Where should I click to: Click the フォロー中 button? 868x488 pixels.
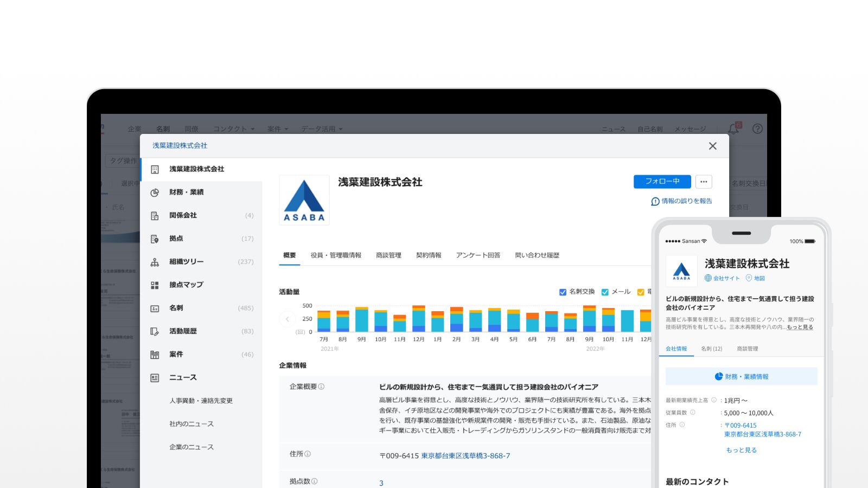[x=662, y=182]
